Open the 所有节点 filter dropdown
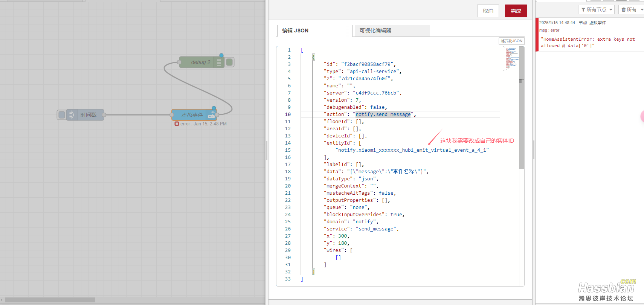The image size is (644, 305). coord(596,9)
